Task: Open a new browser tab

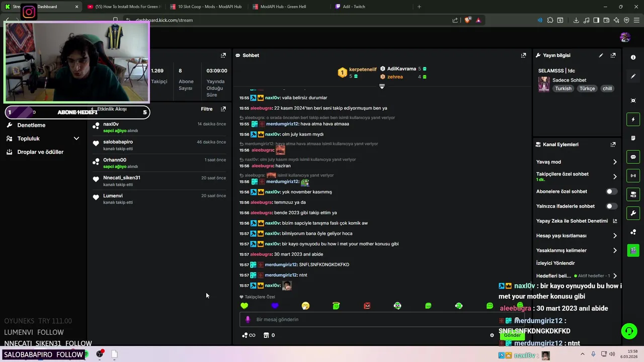Action: [419, 7]
